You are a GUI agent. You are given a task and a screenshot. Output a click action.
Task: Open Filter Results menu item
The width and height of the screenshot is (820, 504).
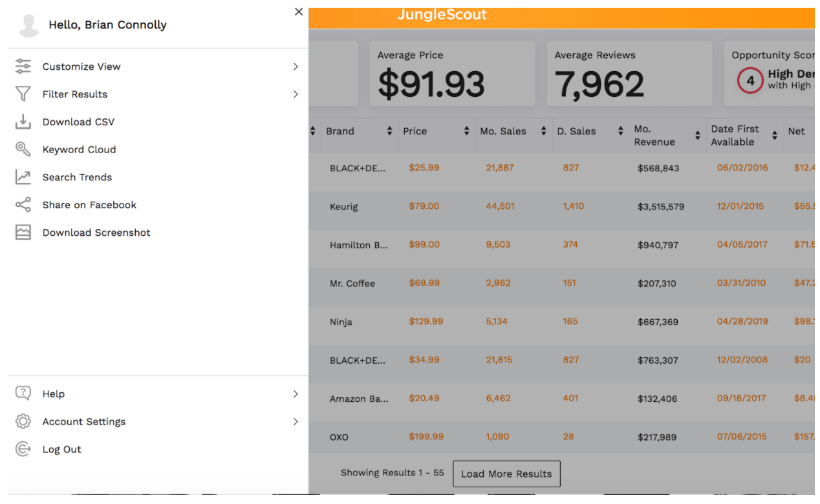[158, 94]
